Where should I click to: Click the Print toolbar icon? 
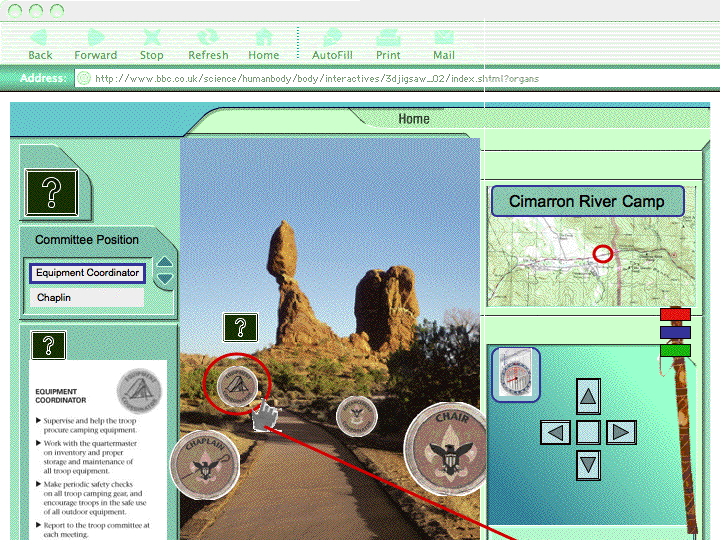click(x=388, y=44)
